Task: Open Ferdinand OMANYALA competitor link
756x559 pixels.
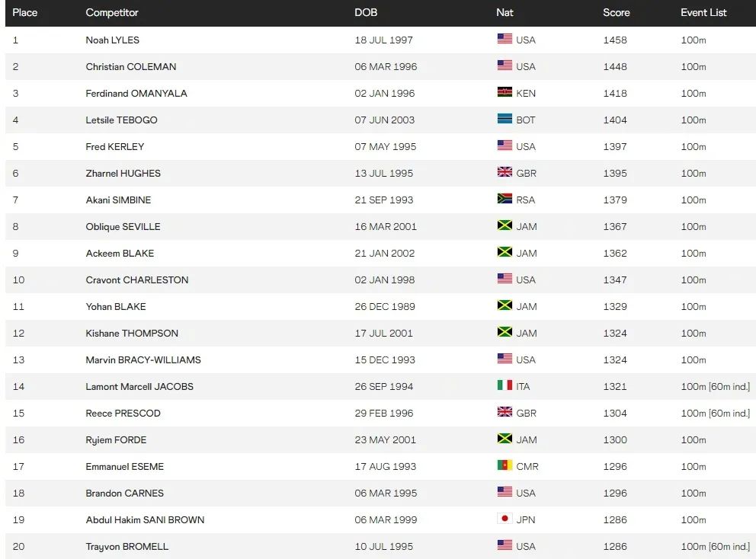Action: tap(136, 93)
